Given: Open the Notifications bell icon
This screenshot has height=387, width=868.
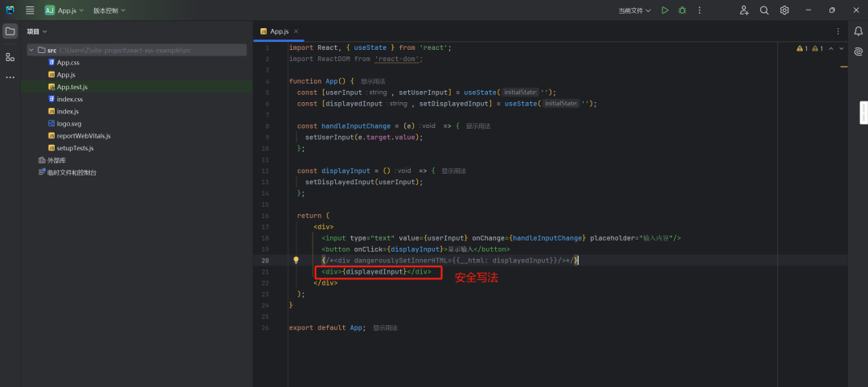Looking at the screenshot, I should coord(858,31).
